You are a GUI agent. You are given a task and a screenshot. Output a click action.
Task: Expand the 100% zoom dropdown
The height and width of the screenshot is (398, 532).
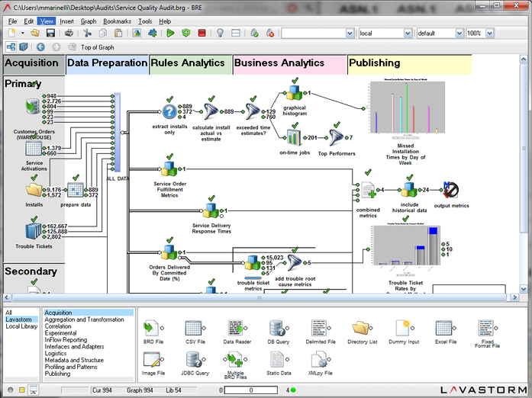489,34
